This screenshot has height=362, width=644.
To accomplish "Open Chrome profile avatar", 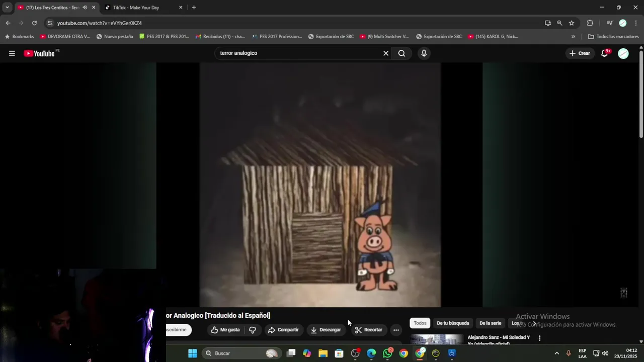I will click(x=623, y=23).
